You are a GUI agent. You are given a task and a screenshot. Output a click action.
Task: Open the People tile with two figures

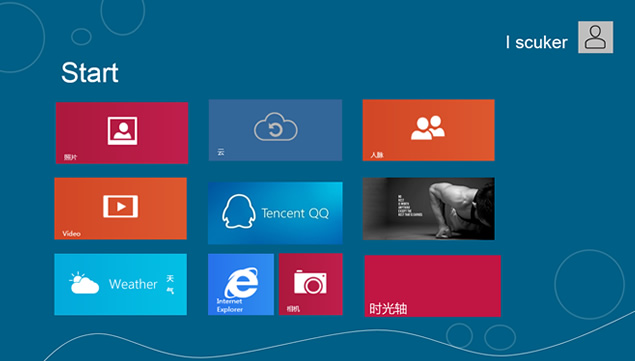click(x=428, y=130)
